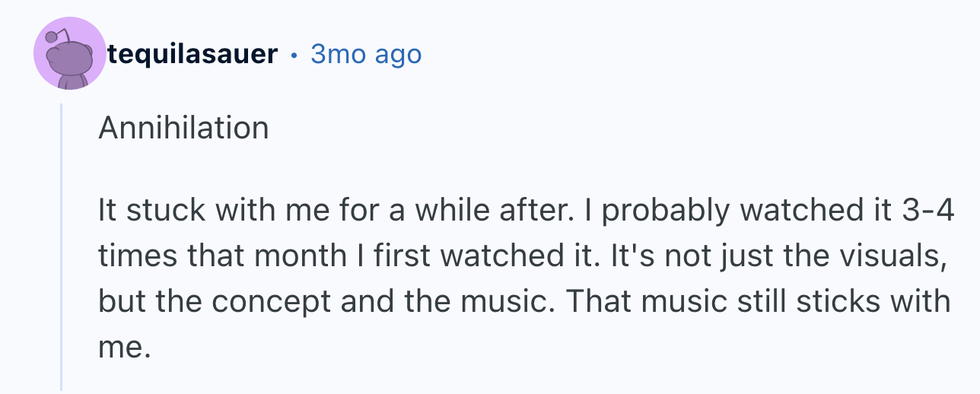Click the word "times" starting the second line
980x394 pixels.
[x=133, y=256]
